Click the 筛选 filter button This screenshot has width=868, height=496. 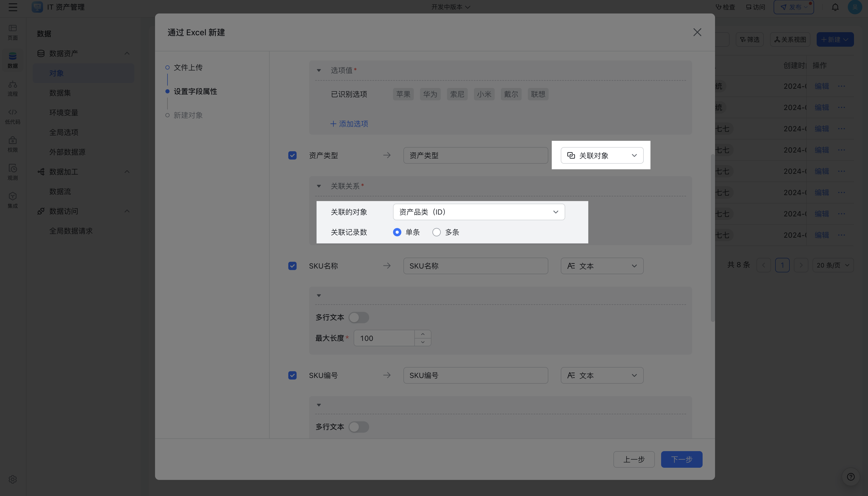click(x=750, y=39)
